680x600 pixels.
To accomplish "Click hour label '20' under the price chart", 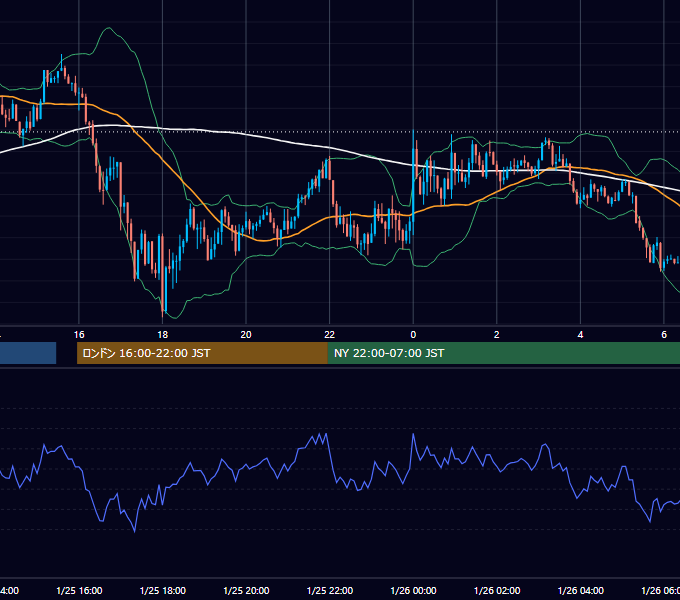I will click(246, 335).
